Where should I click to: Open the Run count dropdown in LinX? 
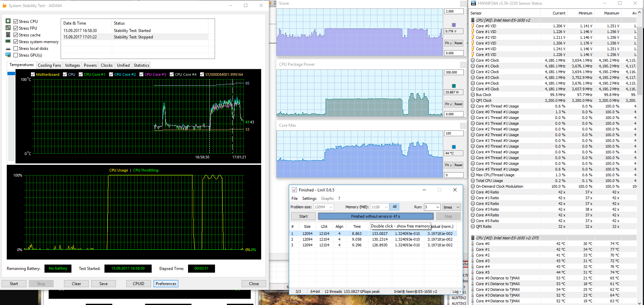[x=437, y=207]
